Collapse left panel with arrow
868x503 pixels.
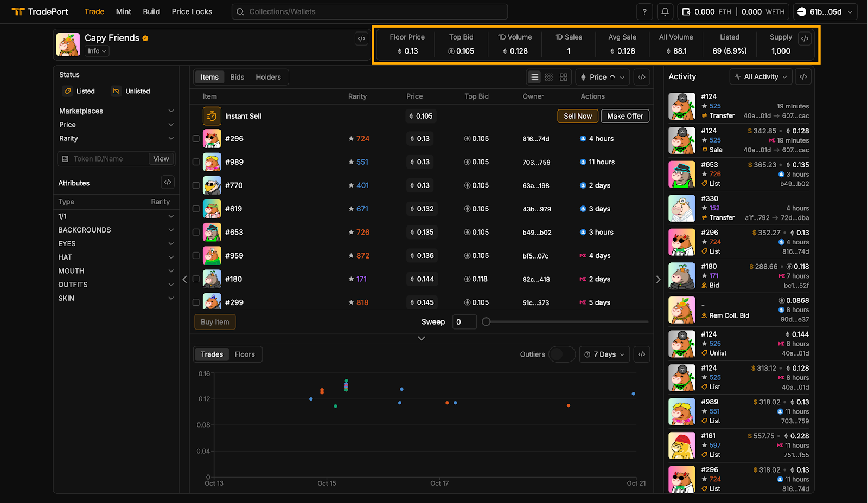(184, 280)
